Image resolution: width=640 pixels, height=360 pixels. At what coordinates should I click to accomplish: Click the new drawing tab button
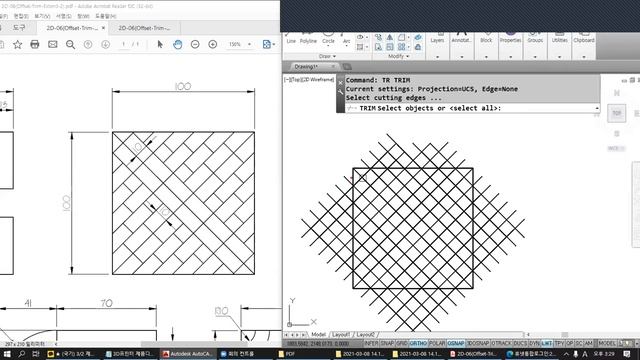point(347,67)
